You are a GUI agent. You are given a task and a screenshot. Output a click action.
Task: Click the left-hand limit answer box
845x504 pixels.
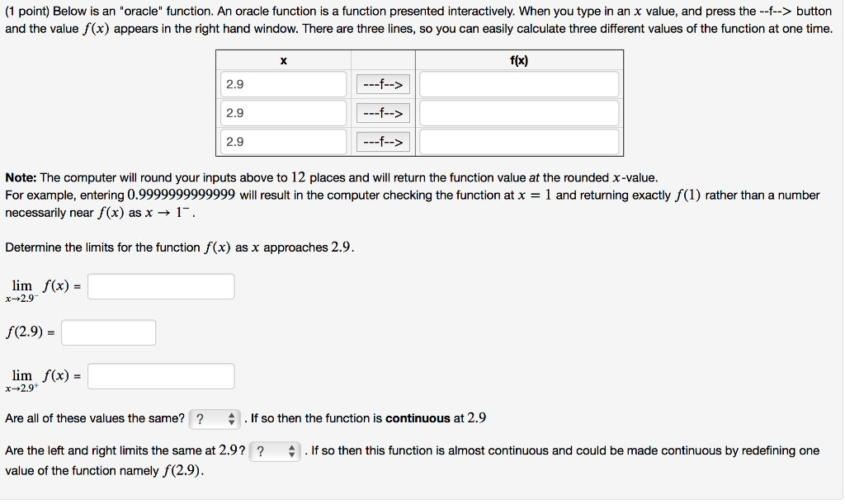pyautogui.click(x=160, y=285)
